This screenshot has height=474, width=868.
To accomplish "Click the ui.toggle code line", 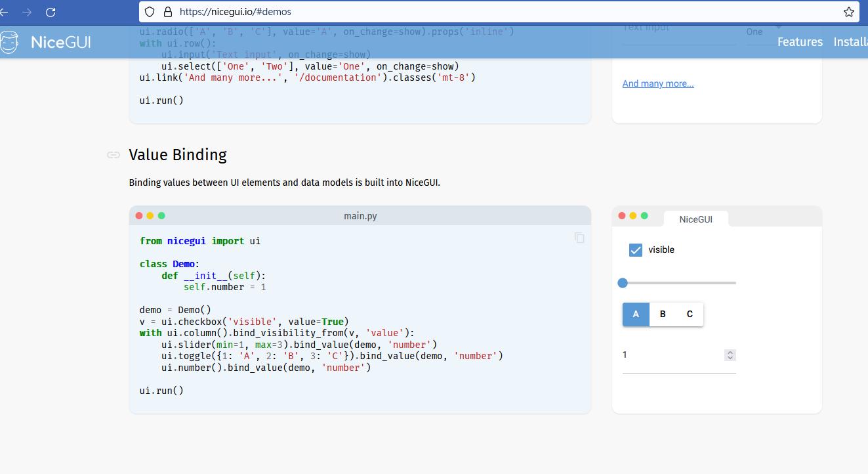I will click(x=332, y=356).
